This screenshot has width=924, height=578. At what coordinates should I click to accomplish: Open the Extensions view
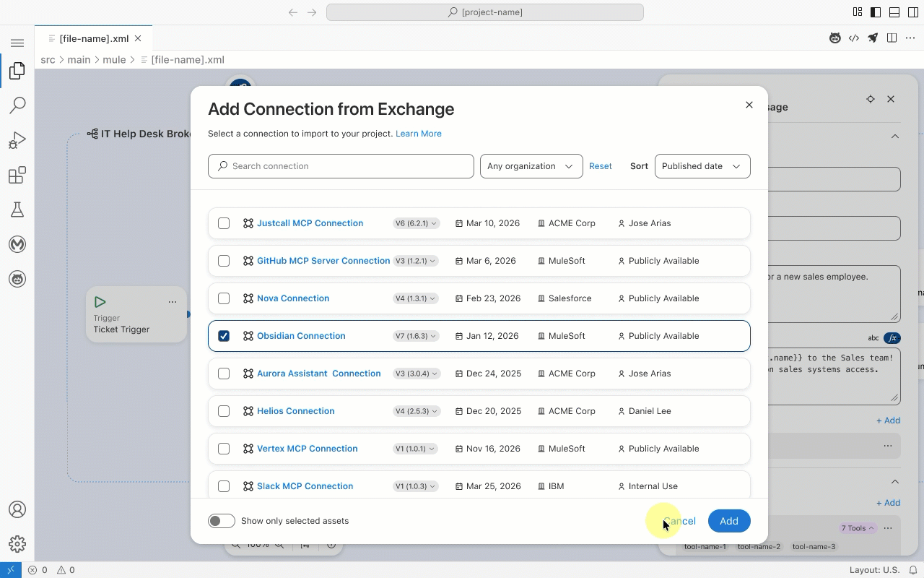click(17, 175)
